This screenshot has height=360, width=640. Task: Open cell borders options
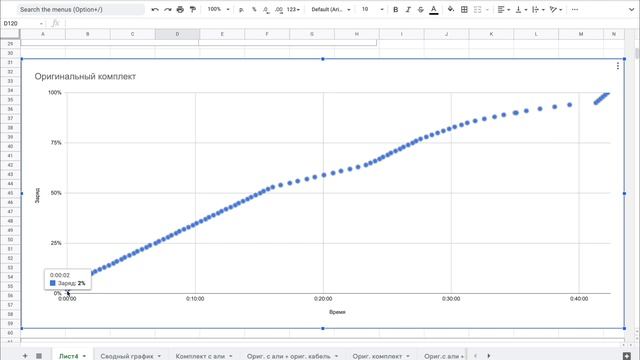point(464,9)
